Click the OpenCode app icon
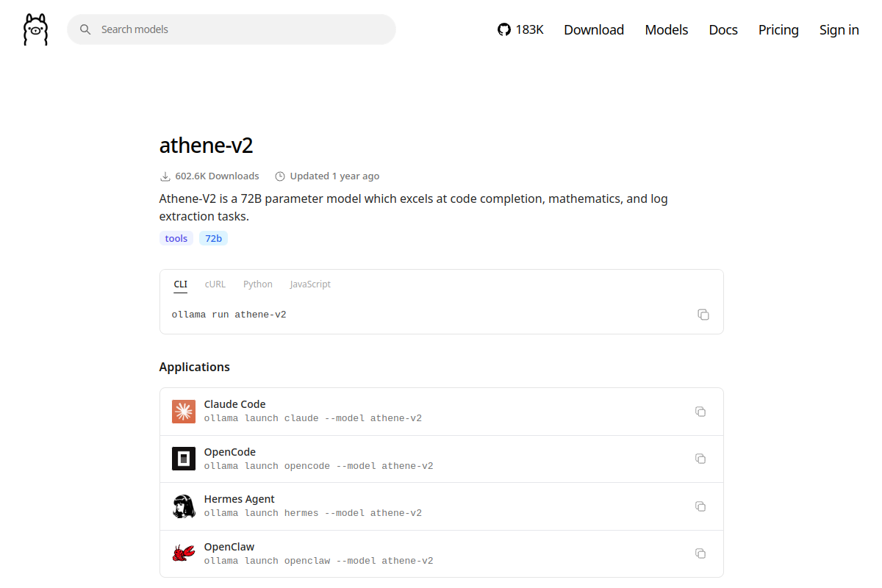Screen dimensions: 882x588 [184, 459]
